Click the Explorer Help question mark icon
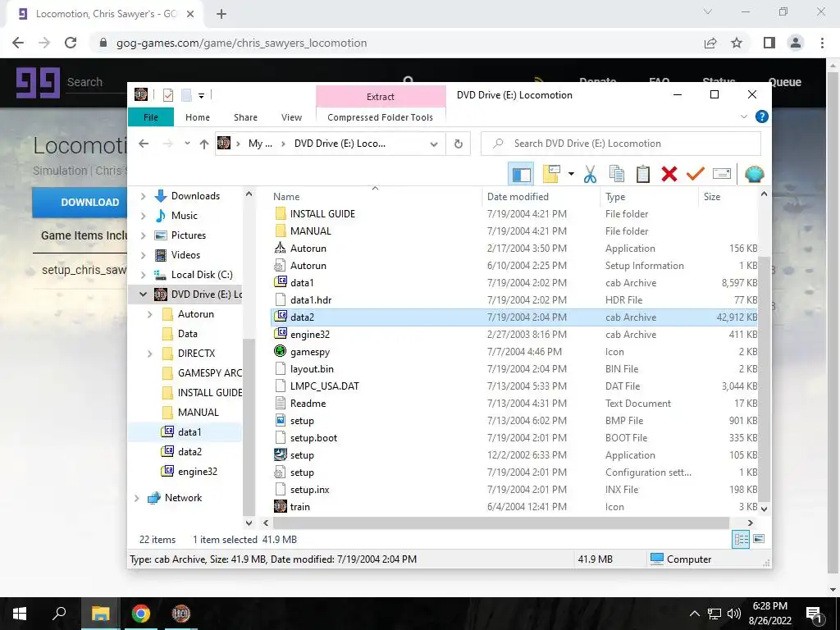This screenshot has width=840, height=630. tap(761, 116)
